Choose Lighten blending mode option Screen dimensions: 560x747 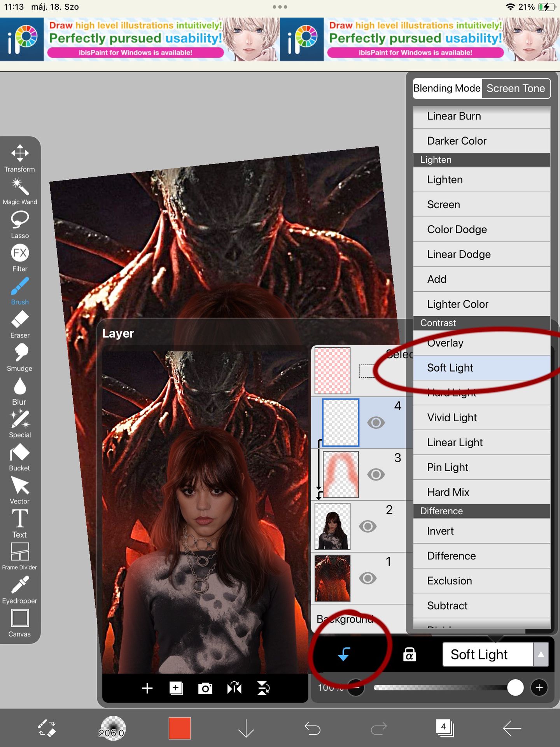click(482, 180)
